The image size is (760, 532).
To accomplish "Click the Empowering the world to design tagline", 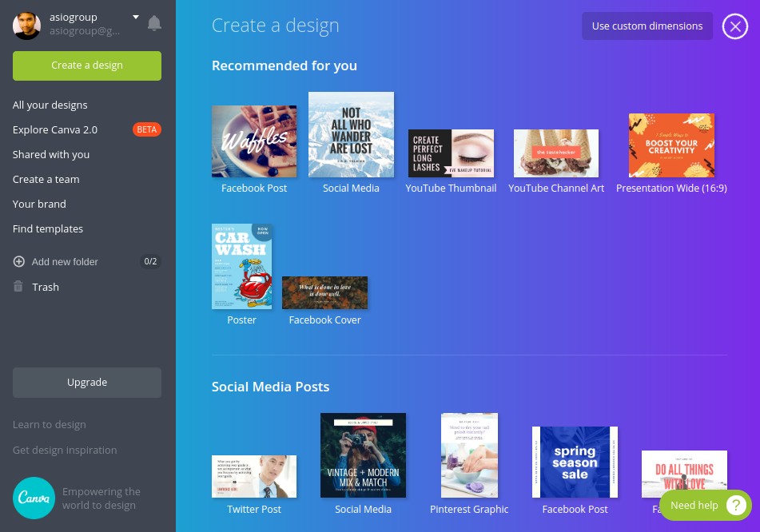I will click(101, 498).
